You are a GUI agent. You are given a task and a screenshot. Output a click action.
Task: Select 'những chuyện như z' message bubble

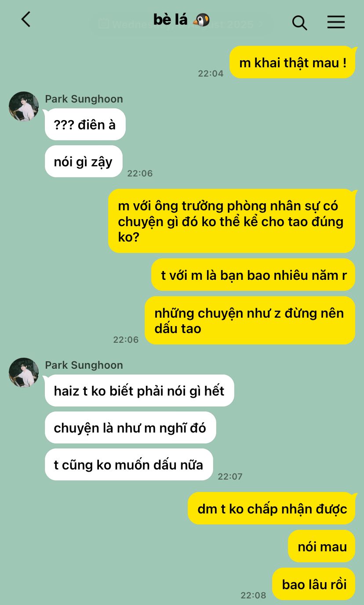(x=250, y=320)
